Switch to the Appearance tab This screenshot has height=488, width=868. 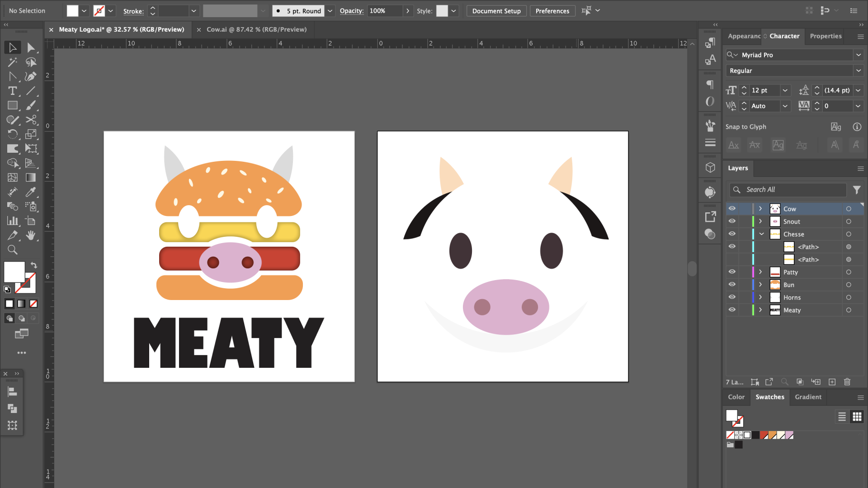744,36
